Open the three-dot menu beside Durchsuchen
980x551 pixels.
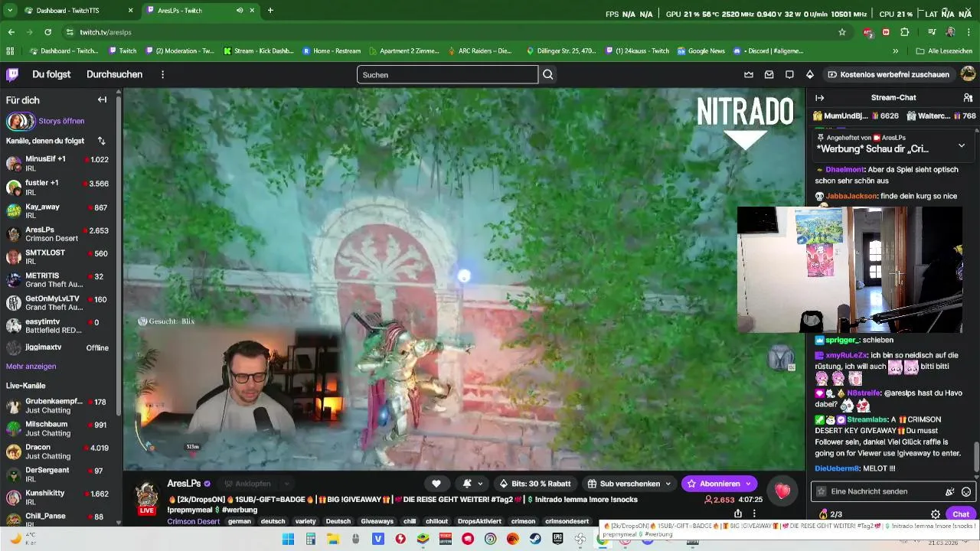(x=162, y=74)
